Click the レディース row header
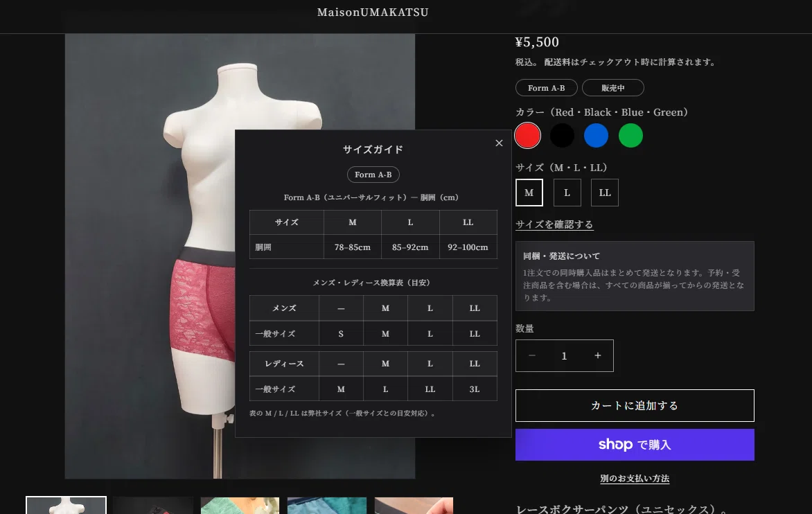 [284, 364]
